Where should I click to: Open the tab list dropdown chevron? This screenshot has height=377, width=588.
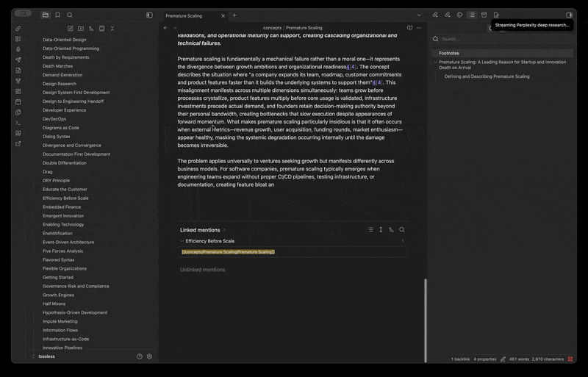[419, 15]
